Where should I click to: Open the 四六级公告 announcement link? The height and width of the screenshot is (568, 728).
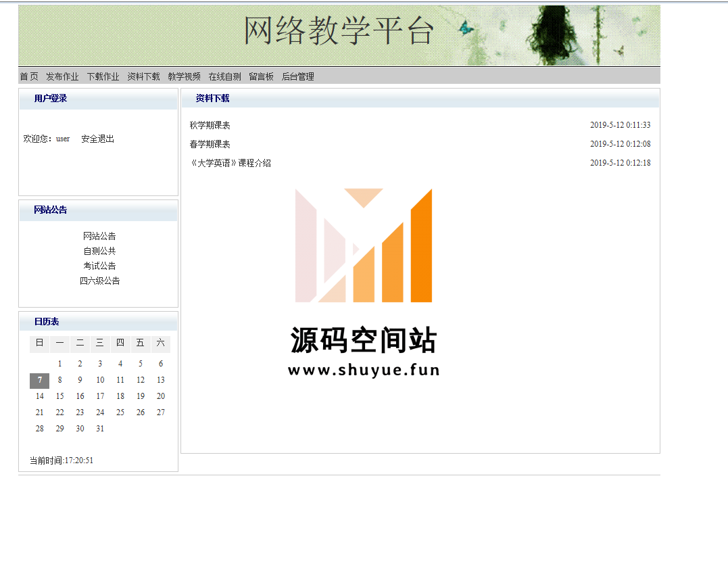point(99,281)
